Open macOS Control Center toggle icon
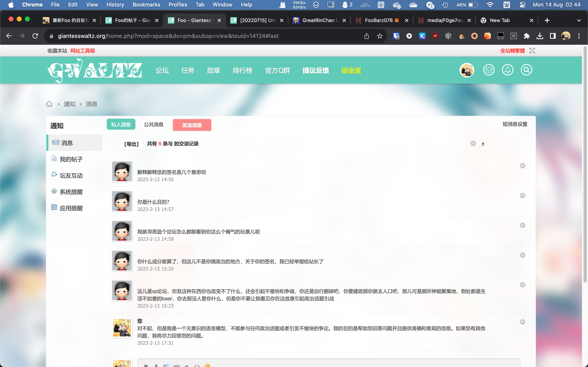The width and height of the screenshot is (588, 367). click(522, 5)
